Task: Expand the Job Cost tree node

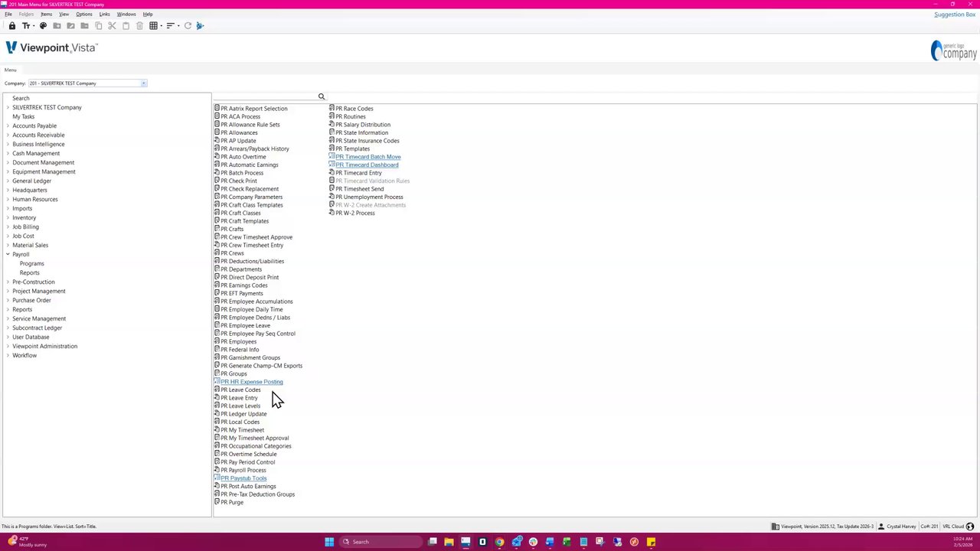Action: click(8, 236)
